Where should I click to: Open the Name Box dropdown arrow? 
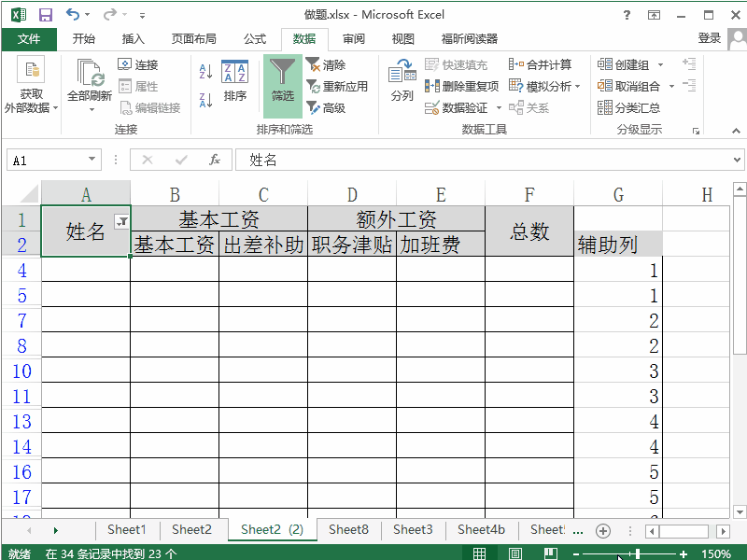(x=92, y=160)
